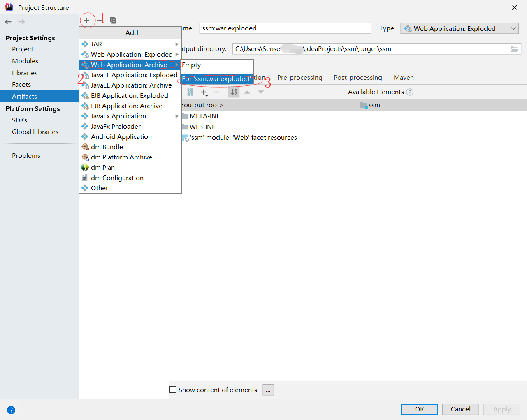This screenshot has height=420, width=527.
Task: Click the help circle next to Available Elements
Action: pyautogui.click(x=410, y=92)
